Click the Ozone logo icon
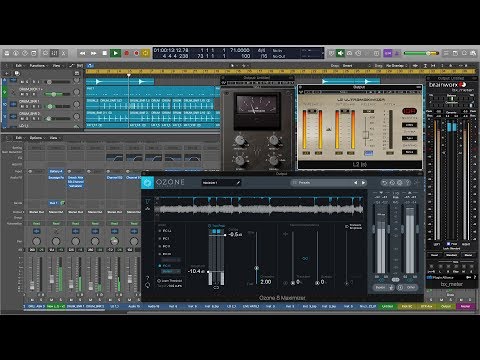 [x=147, y=183]
